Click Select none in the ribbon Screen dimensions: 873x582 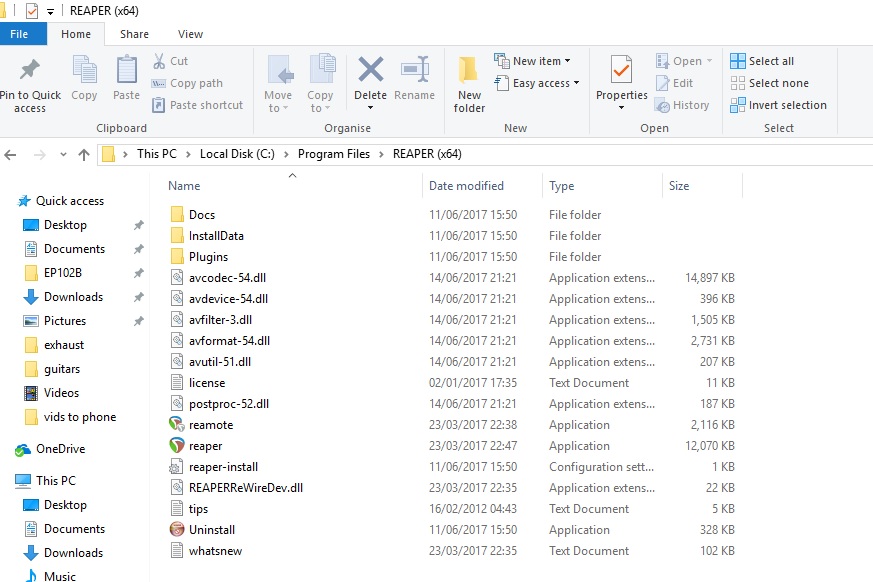(777, 83)
